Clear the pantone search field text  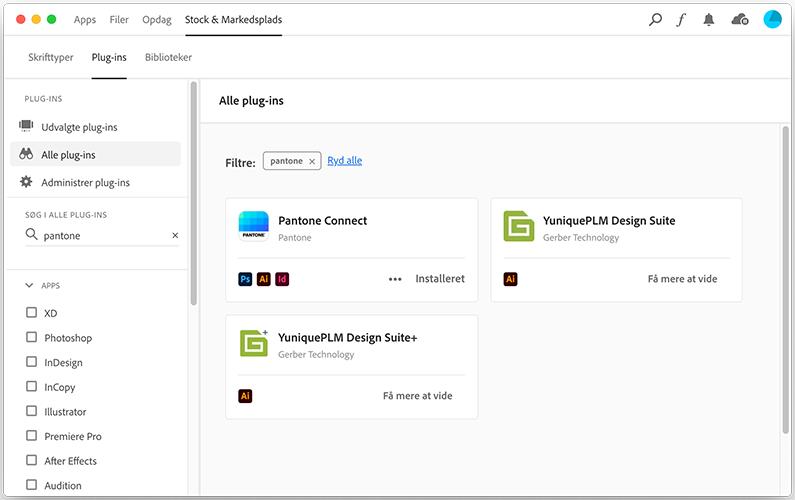pyautogui.click(x=175, y=235)
